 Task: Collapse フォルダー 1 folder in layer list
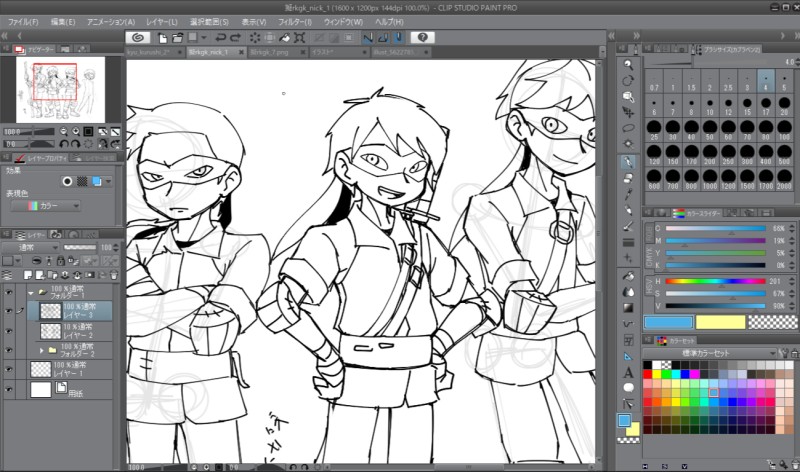(31, 293)
